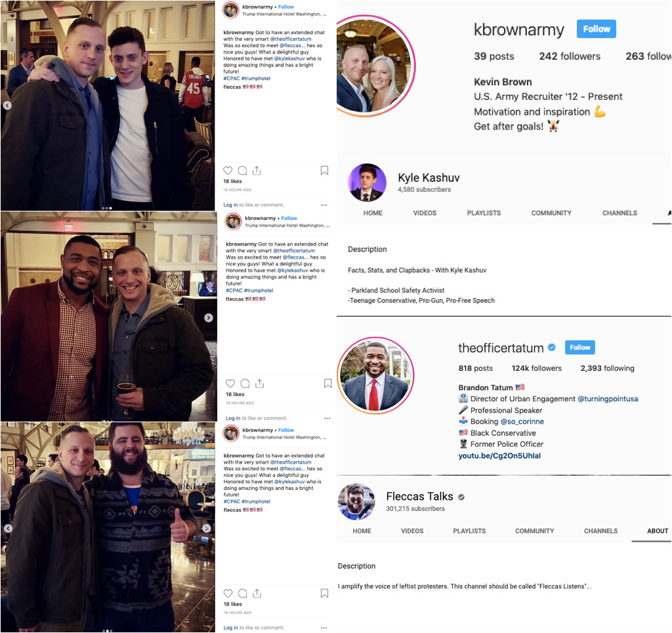Like the top Instagram post with heart icon
The image size is (672, 633).
[228, 170]
